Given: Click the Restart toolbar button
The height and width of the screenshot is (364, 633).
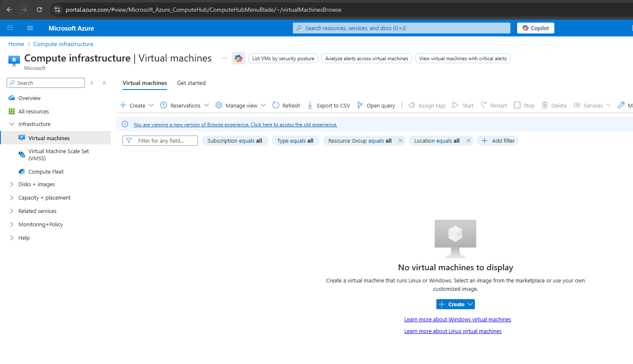Looking at the screenshot, I should (x=494, y=105).
